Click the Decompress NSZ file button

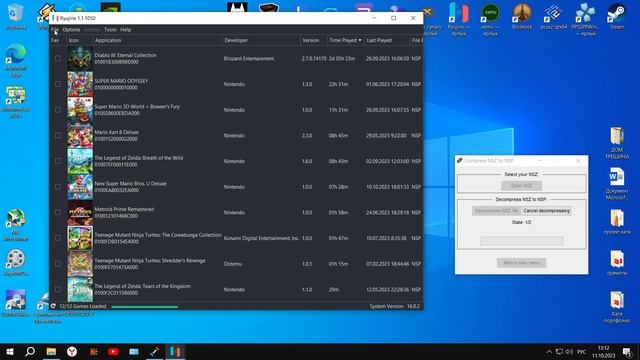pyautogui.click(x=496, y=211)
